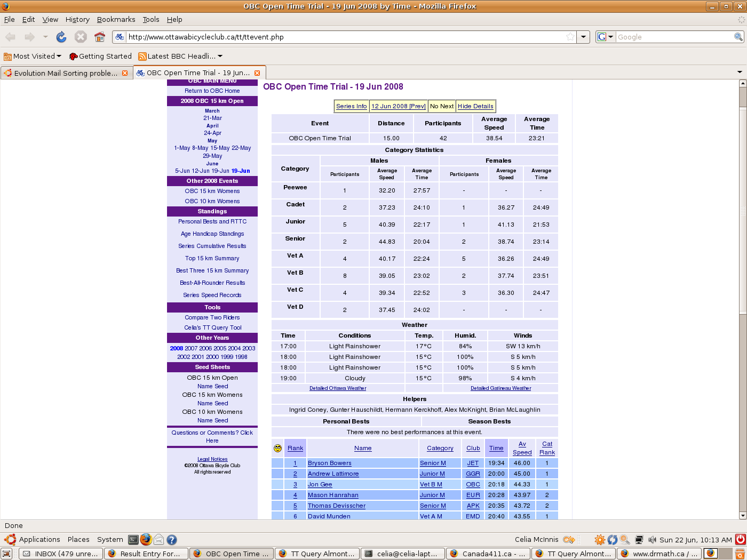The height and width of the screenshot is (560, 747).
Task: Click the search magnifier icon
Action: 738,37
